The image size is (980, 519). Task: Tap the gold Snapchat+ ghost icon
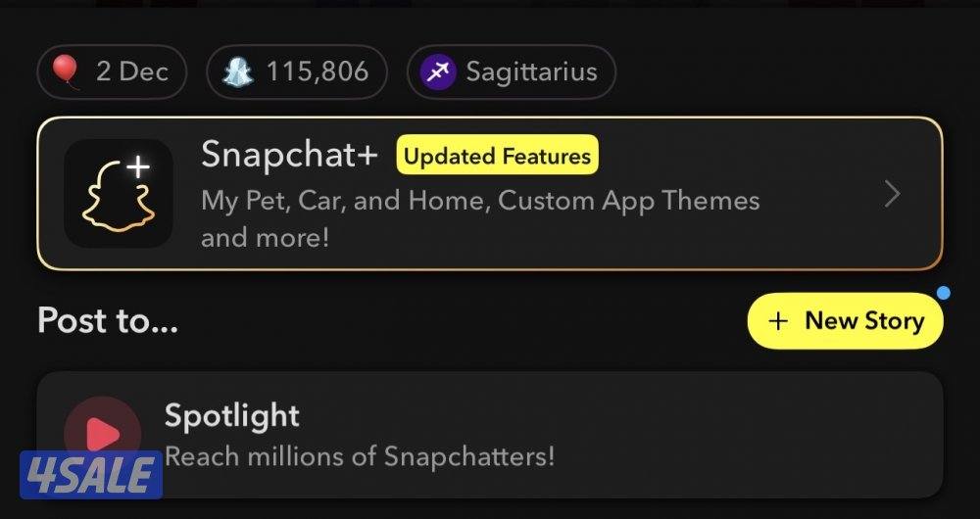click(x=119, y=194)
